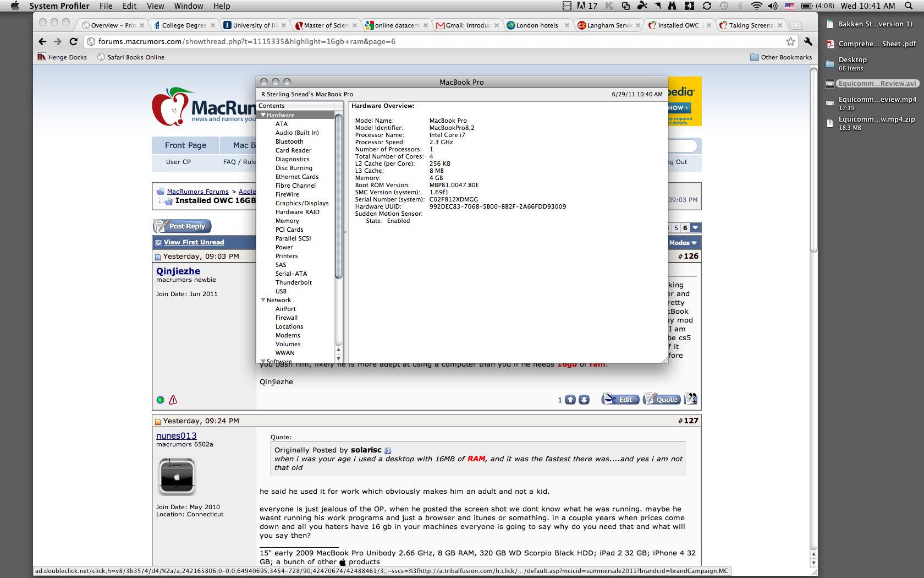Viewport: 924px width, 578px height.
Task: Collapse the Software tree category
Action: tap(263, 361)
